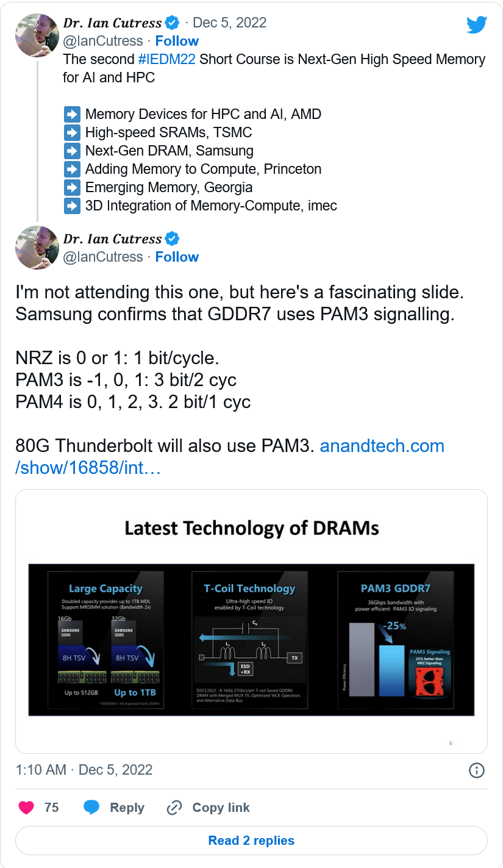Click the Dec 5, 2022 date at top
503x868 pixels.
230,23
